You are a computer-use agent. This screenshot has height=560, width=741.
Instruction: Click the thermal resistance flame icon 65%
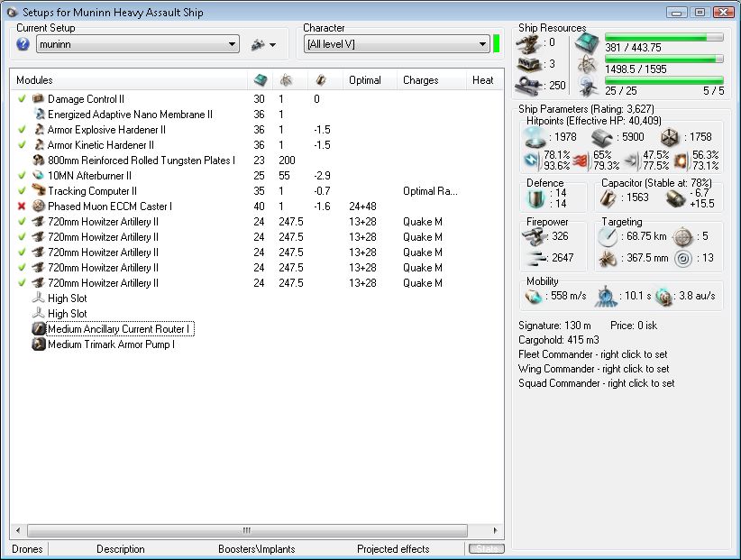click(x=580, y=161)
